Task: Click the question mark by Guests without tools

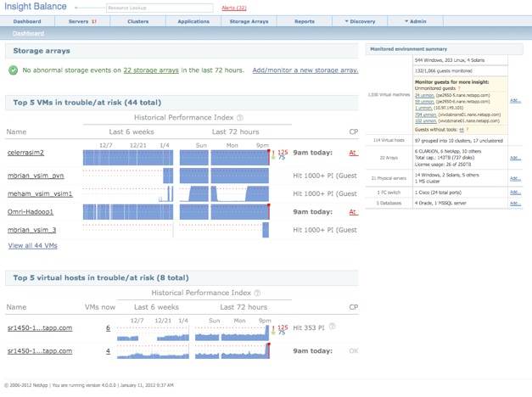Action: click(x=468, y=130)
